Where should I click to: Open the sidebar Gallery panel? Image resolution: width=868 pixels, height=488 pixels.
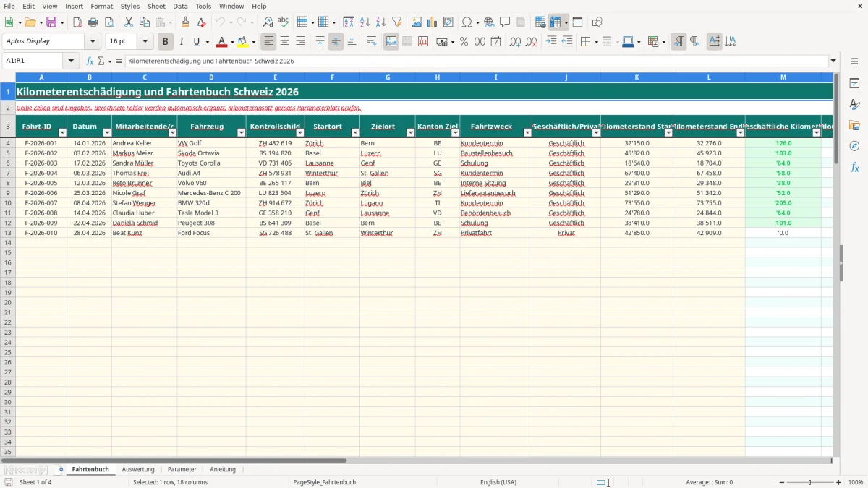tap(854, 125)
